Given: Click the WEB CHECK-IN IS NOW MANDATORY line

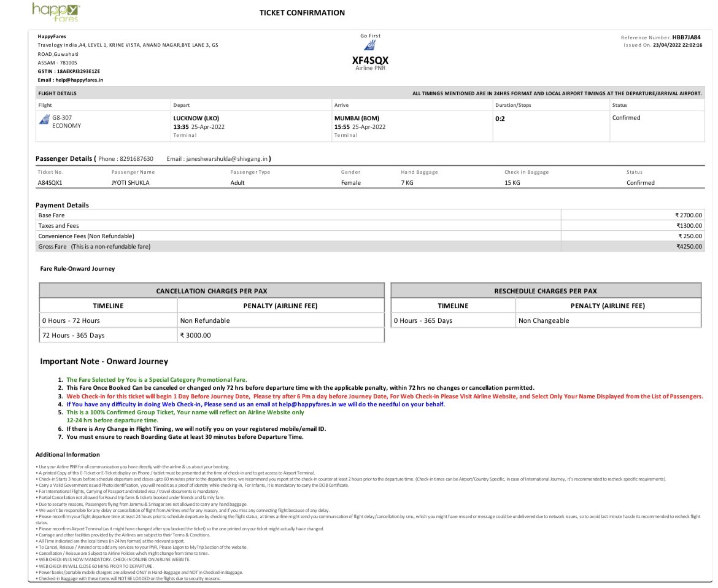Looking at the screenshot, I should (115, 560).
